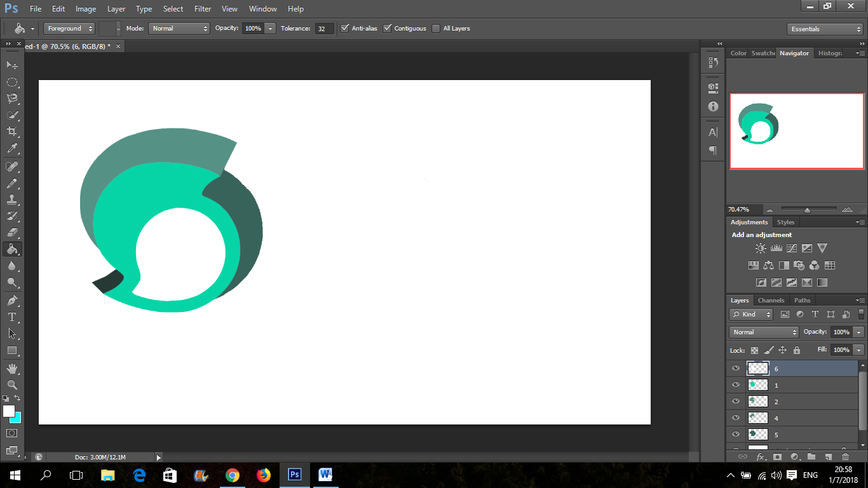Click the cyan background color swatch

click(x=17, y=419)
